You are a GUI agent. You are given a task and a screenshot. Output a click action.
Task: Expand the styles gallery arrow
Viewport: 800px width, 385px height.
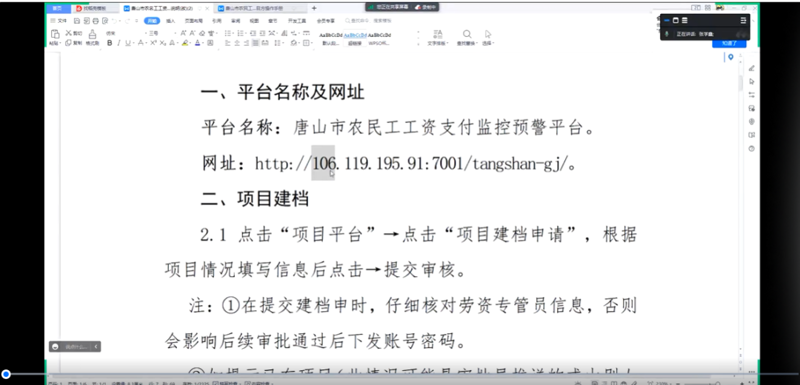click(x=418, y=44)
